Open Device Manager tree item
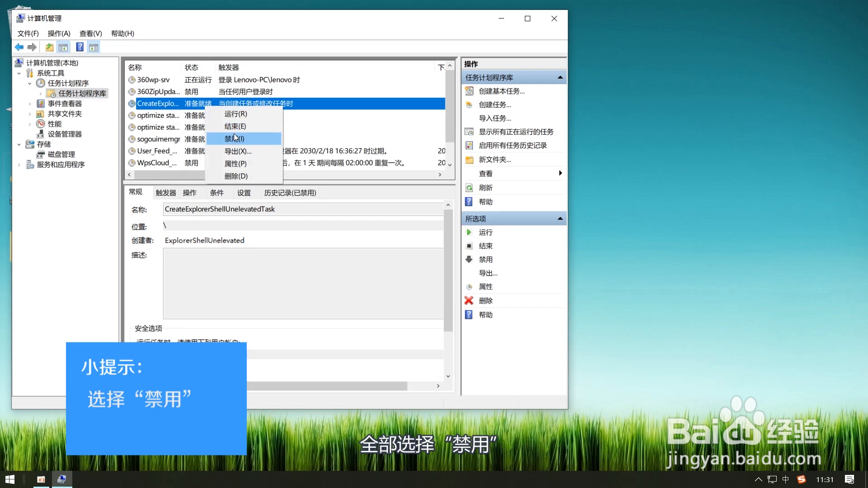Image resolution: width=868 pixels, height=488 pixels. tap(65, 134)
